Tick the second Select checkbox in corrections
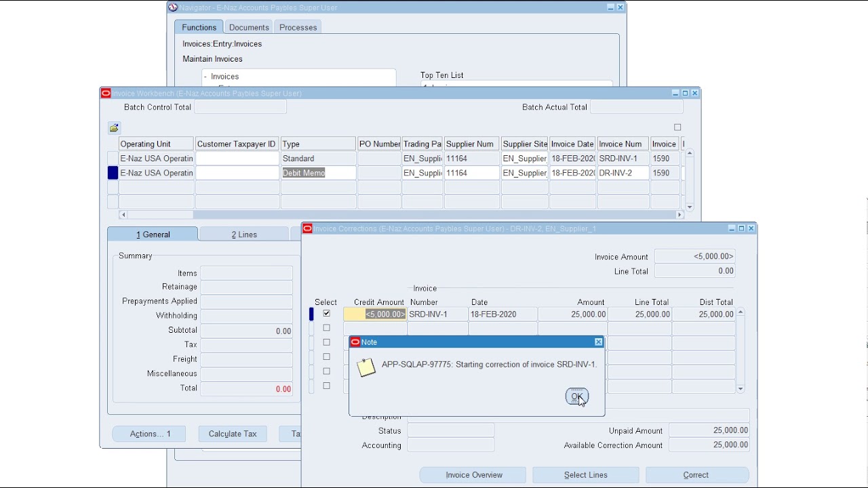The width and height of the screenshot is (868, 488). (327, 328)
